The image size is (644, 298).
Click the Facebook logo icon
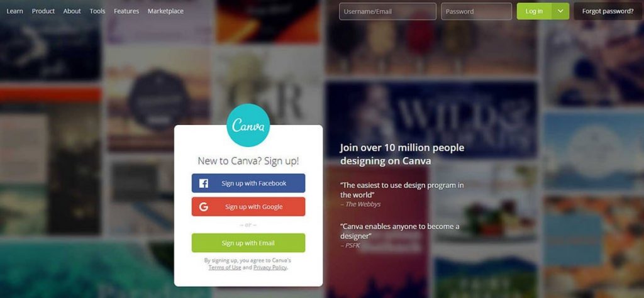pos(204,184)
